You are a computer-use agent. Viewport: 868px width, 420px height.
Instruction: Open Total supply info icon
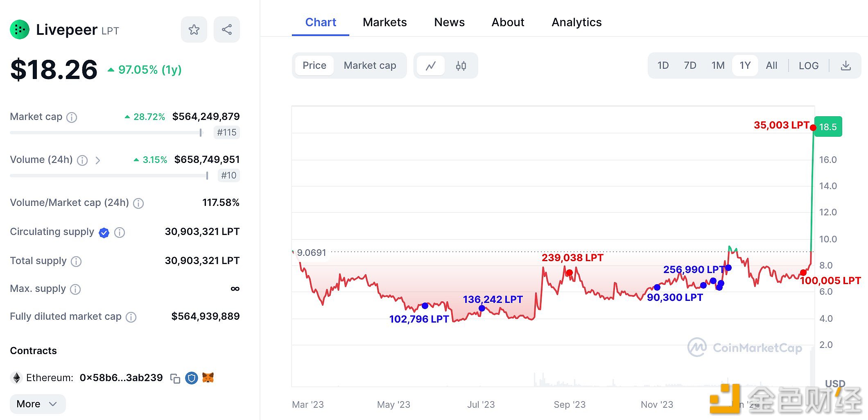[76, 261]
